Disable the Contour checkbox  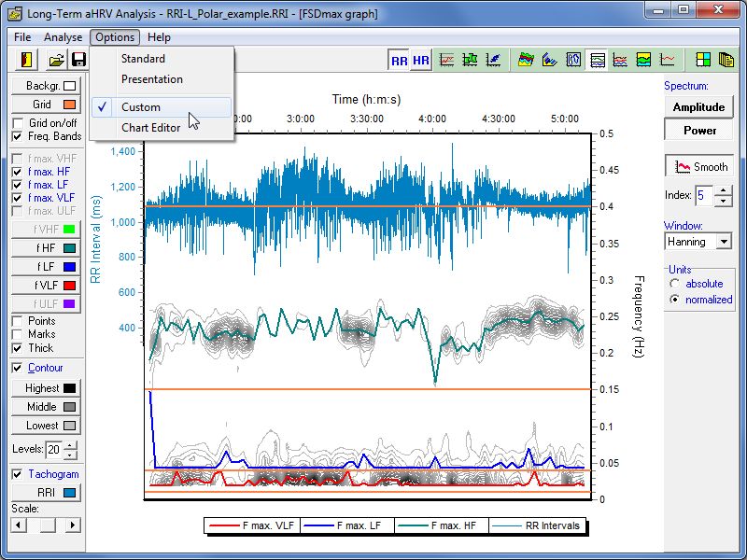(x=19, y=368)
